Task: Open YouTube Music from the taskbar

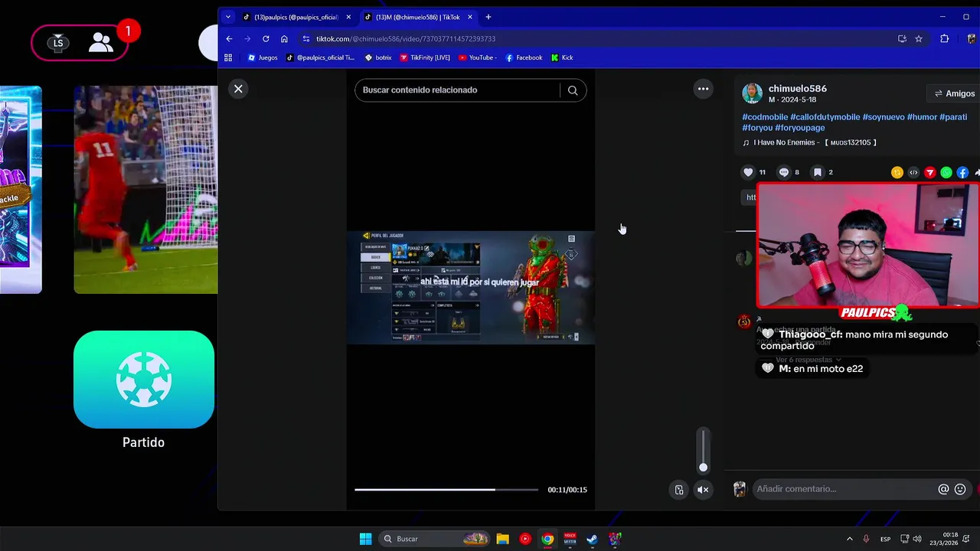Action: coord(525,539)
